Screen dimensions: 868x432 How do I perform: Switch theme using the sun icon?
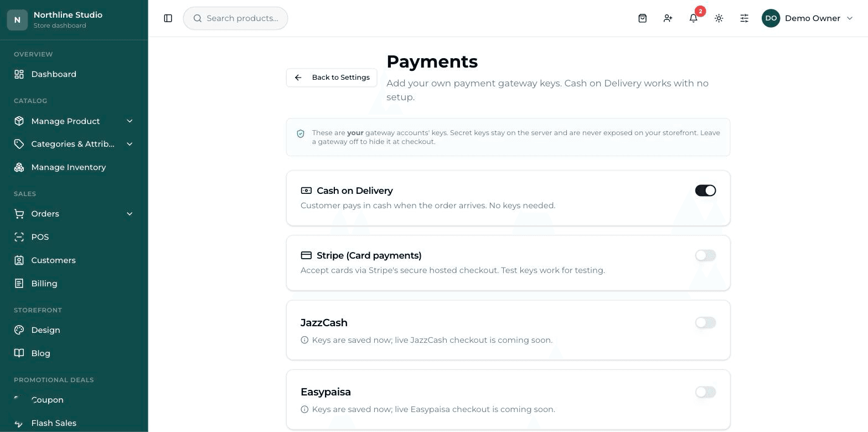719,18
